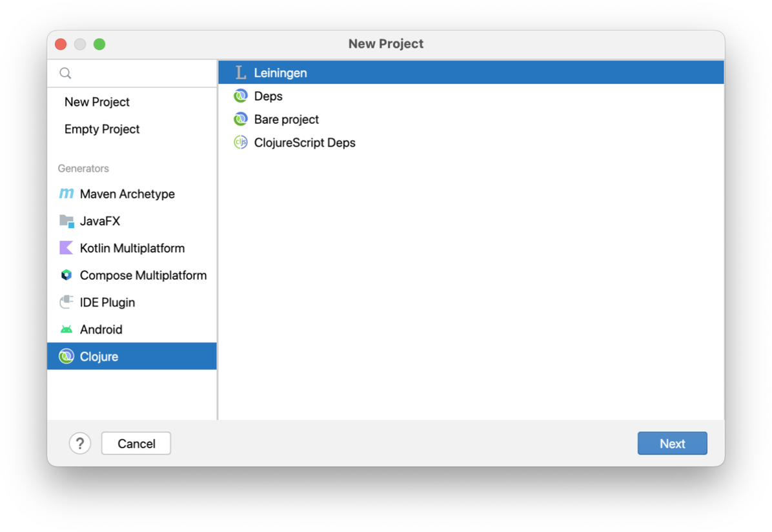The image size is (772, 532).
Task: Click the ClojureScript Deps cljs icon
Action: 240,142
